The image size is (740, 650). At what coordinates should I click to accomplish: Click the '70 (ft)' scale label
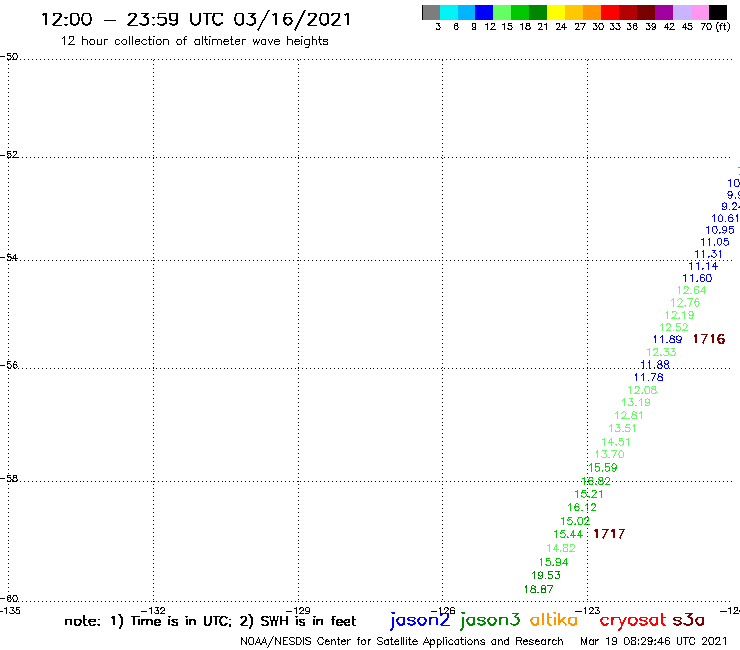tap(715, 27)
